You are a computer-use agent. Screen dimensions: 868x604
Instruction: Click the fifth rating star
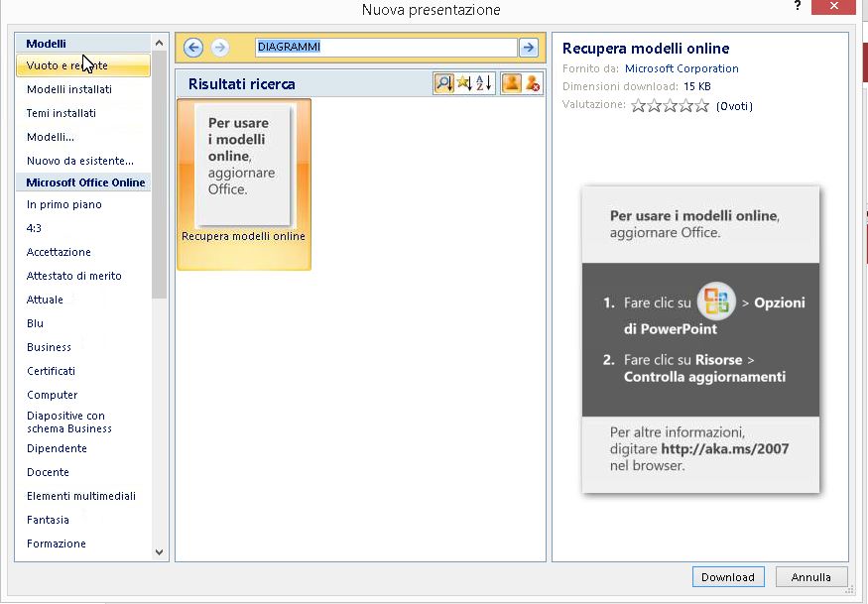702,105
